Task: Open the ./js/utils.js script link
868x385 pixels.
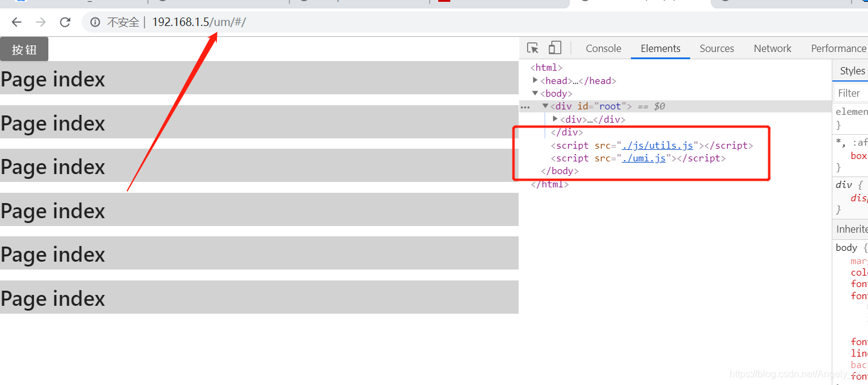Action: (658, 145)
